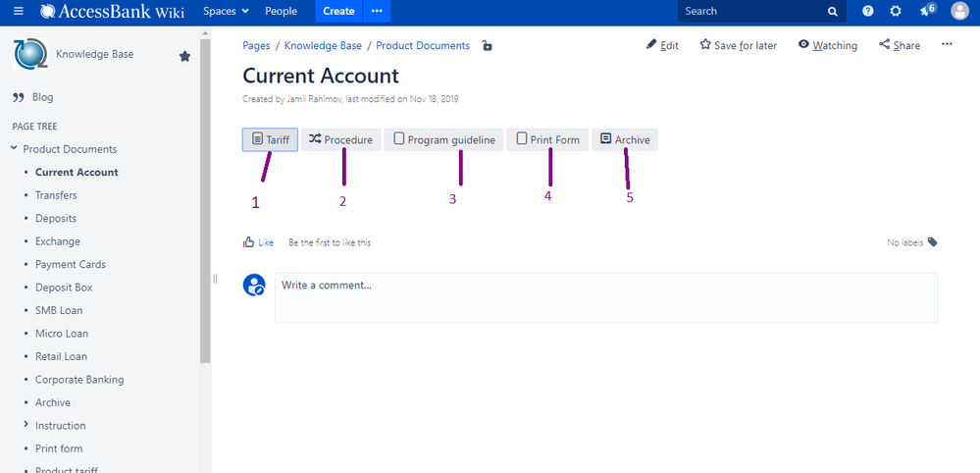Open the page more actions ellipsis
980x473 pixels.
tap(947, 44)
